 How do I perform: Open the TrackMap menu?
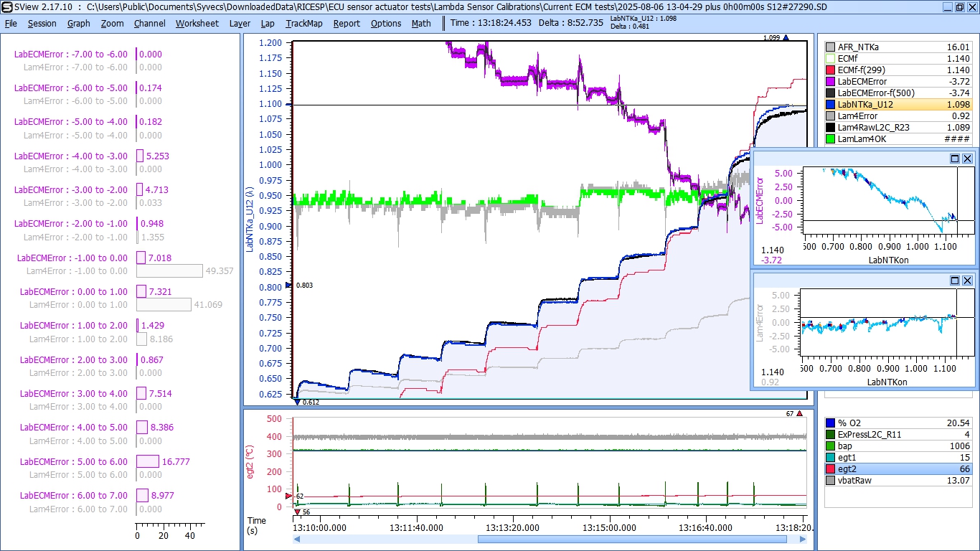pos(303,23)
